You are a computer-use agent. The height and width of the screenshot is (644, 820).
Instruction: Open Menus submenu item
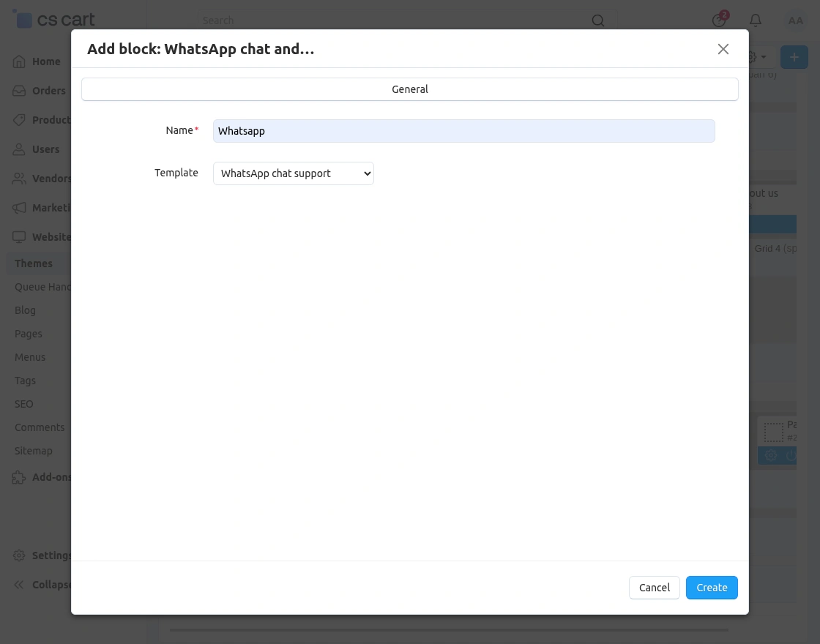(30, 358)
